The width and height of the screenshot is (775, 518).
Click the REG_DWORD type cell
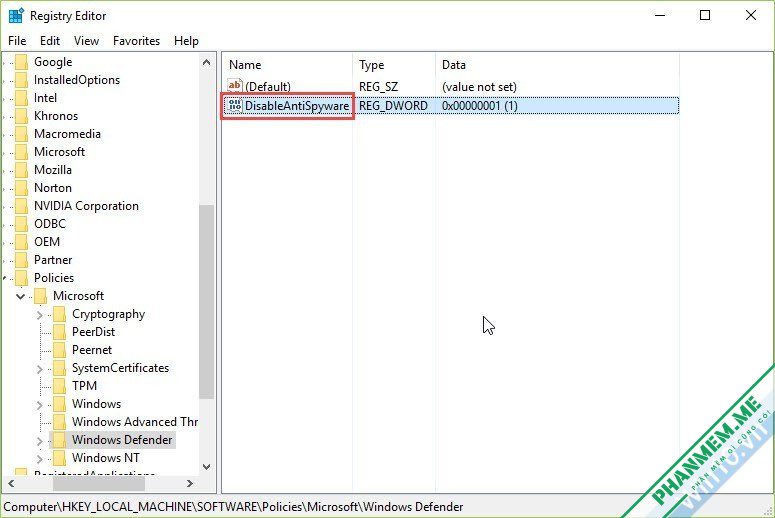click(393, 106)
